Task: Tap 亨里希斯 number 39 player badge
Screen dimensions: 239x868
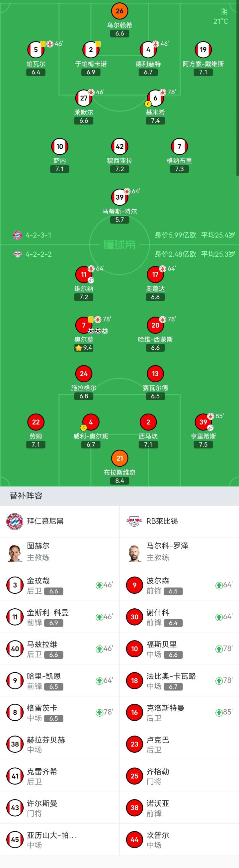Action: tap(203, 422)
